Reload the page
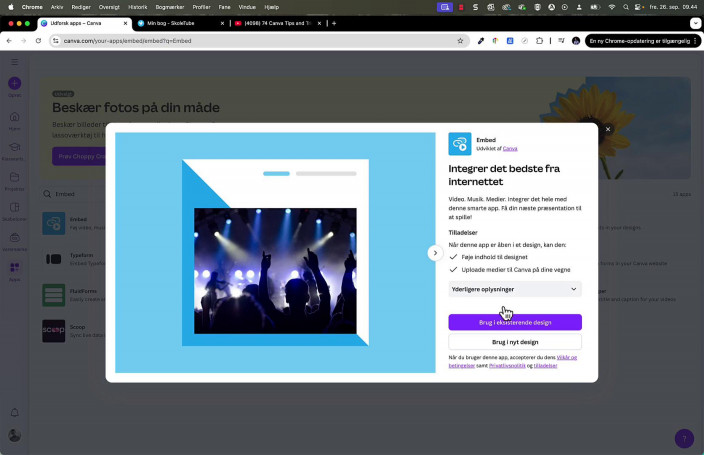Image resolution: width=704 pixels, height=455 pixels. click(x=38, y=41)
